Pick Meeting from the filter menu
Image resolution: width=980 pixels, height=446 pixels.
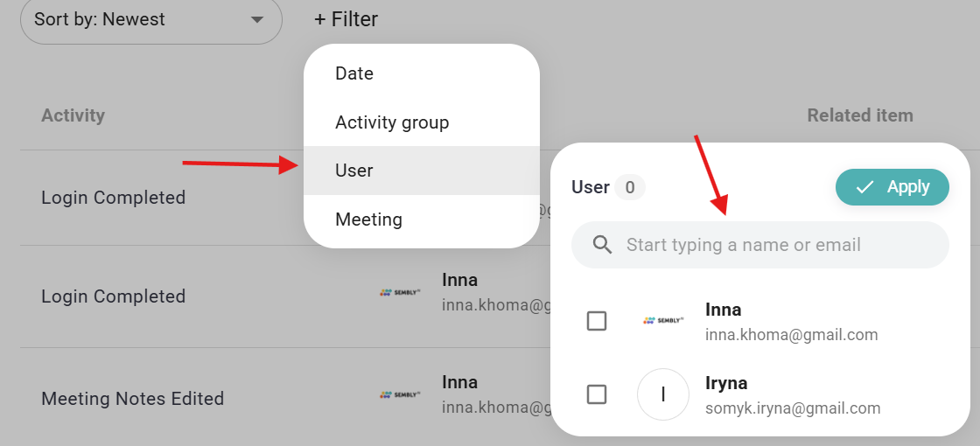tap(368, 220)
